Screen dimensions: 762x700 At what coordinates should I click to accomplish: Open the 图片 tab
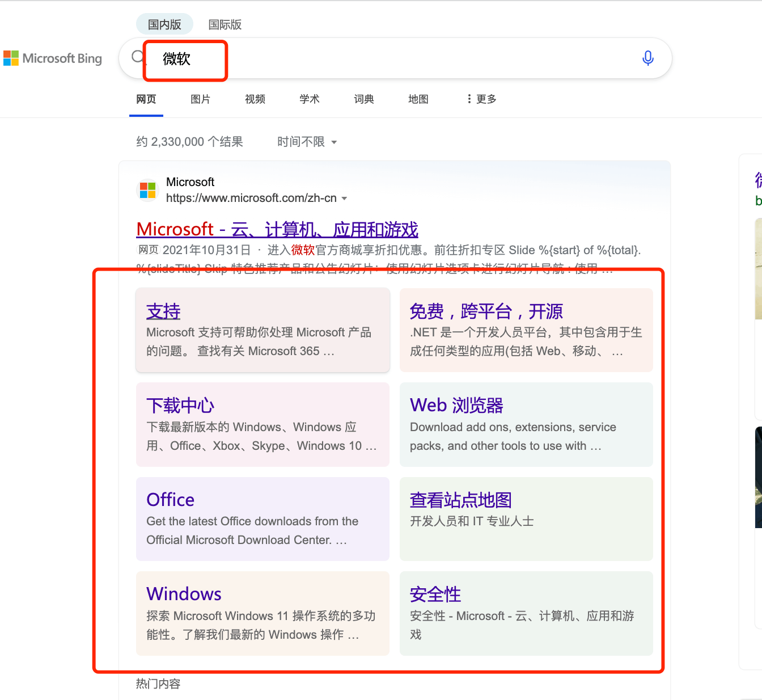point(201,99)
